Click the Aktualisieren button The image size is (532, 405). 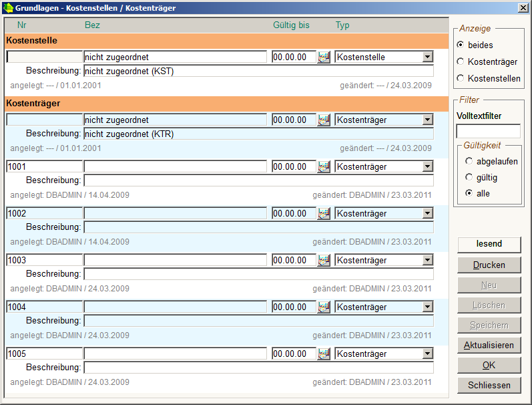tap(489, 346)
